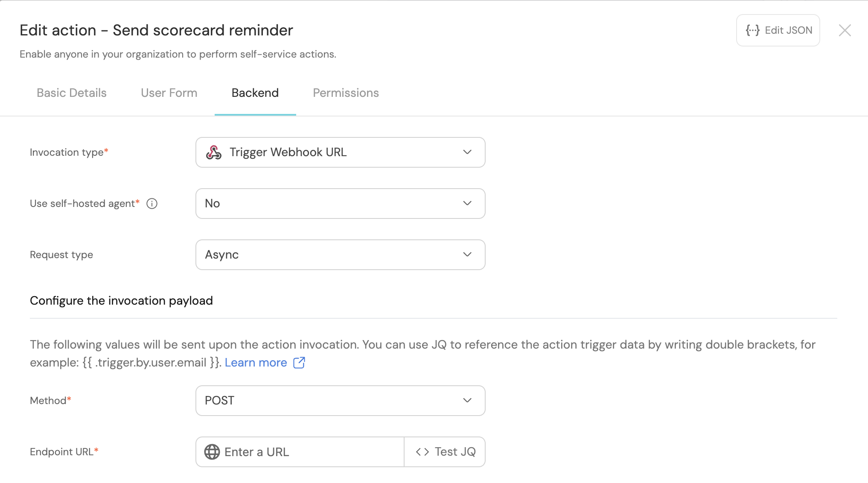868x483 pixels.
Task: Click the angle brackets icon beside Test JQ
Action: click(x=422, y=452)
